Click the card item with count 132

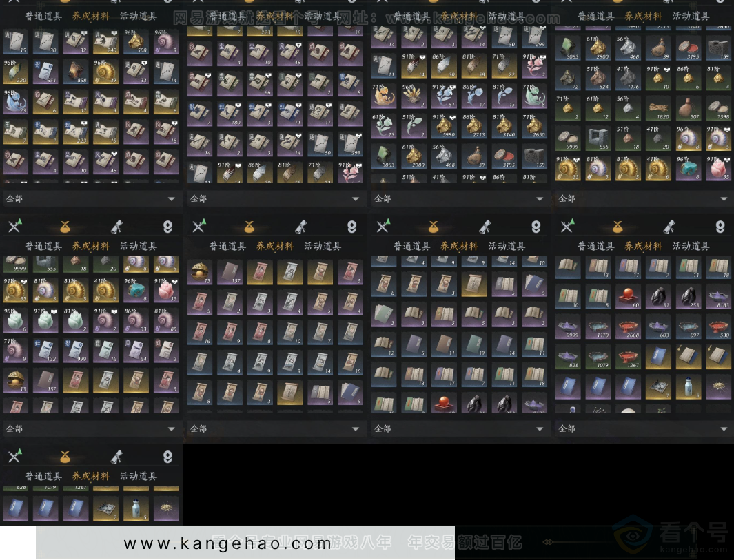pos(45,352)
